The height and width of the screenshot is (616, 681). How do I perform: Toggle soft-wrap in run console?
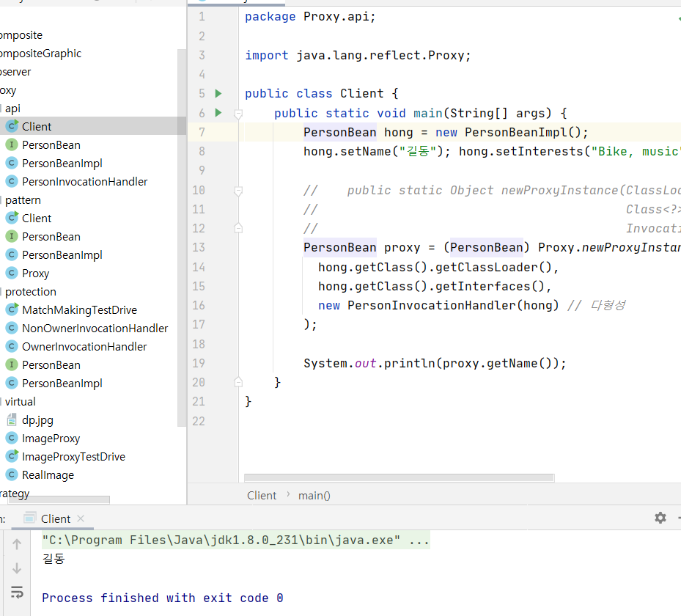pyautogui.click(x=17, y=592)
